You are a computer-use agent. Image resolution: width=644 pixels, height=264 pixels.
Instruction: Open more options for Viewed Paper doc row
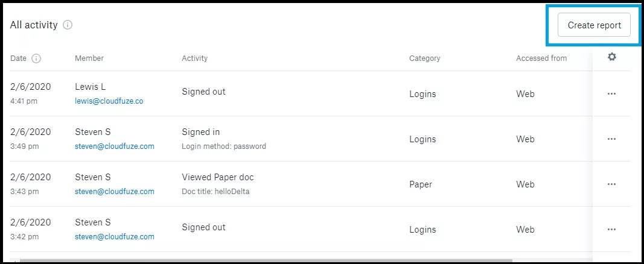tap(611, 184)
